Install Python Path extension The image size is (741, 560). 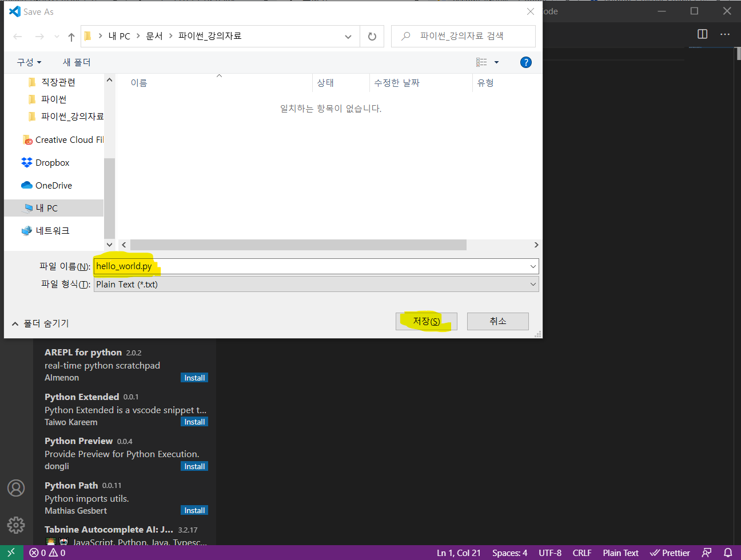point(194,510)
